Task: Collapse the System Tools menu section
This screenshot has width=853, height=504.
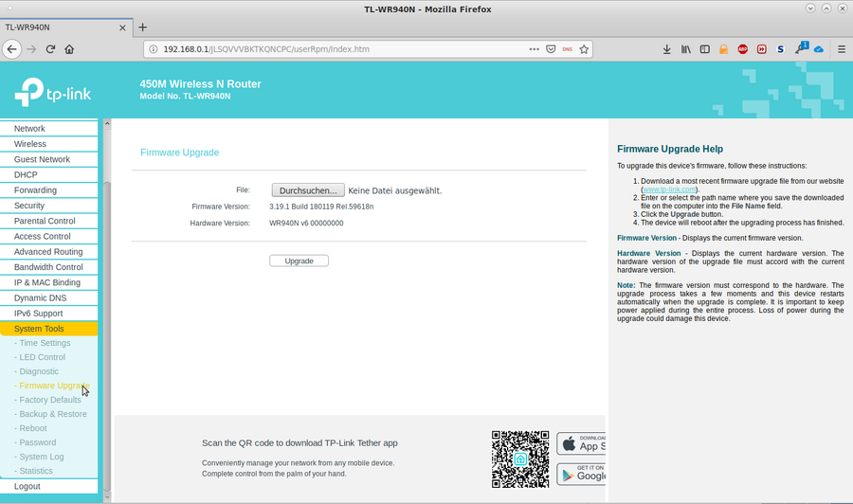Action: tap(39, 329)
